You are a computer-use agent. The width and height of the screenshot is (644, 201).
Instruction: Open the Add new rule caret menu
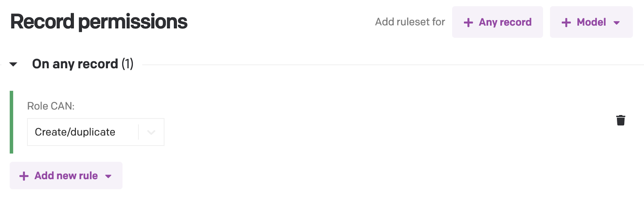[108, 176]
